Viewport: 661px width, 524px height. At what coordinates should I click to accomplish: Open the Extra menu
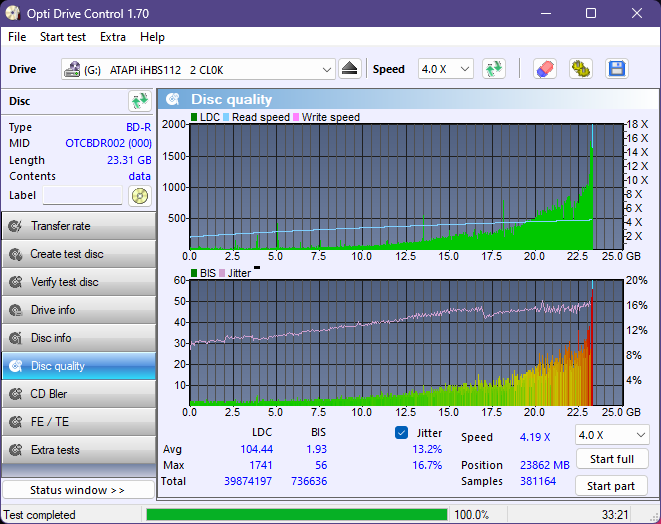coord(113,37)
